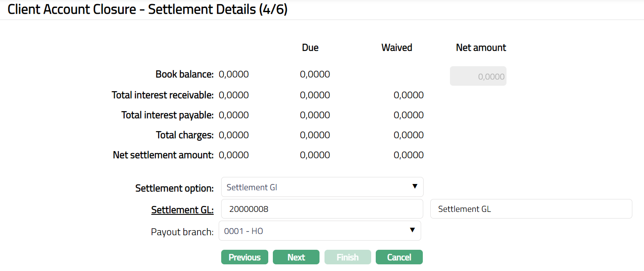Click the Total charges label

185,135
